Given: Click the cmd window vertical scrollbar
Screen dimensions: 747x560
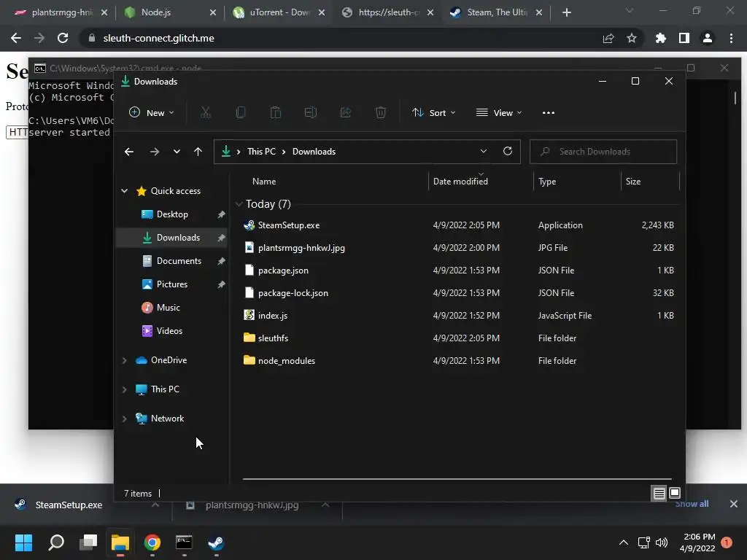Looking at the screenshot, I should pos(735,98).
